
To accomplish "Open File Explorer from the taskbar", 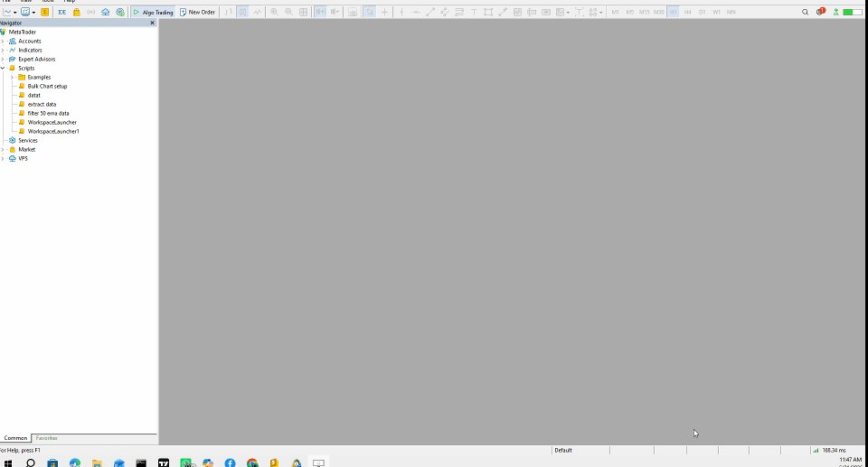I will click(97, 462).
